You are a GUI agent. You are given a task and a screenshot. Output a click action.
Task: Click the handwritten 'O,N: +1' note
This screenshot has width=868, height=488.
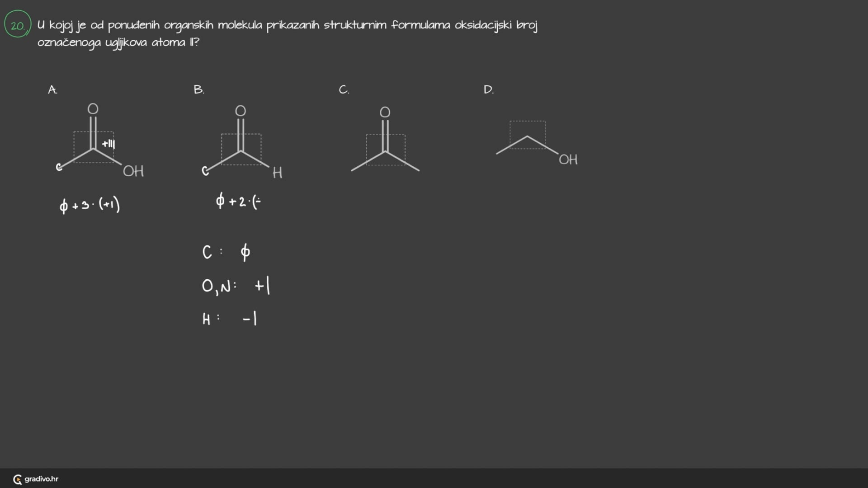[x=236, y=286]
